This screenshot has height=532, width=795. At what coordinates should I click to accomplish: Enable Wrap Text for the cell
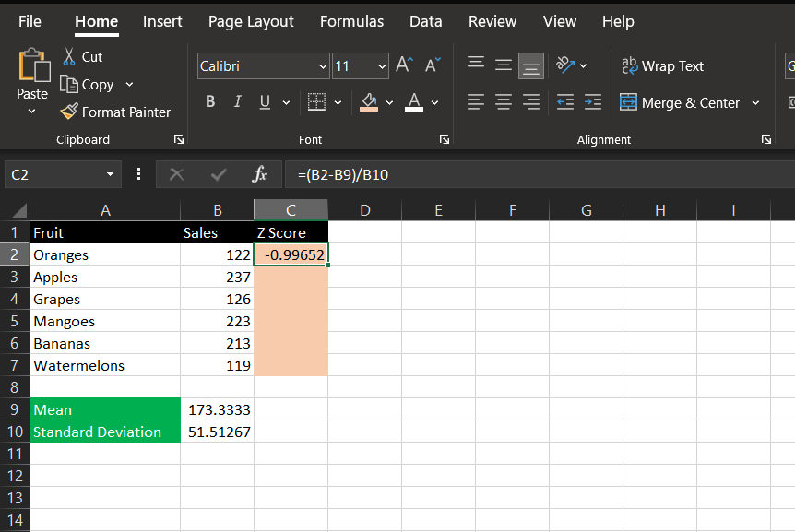coord(662,65)
